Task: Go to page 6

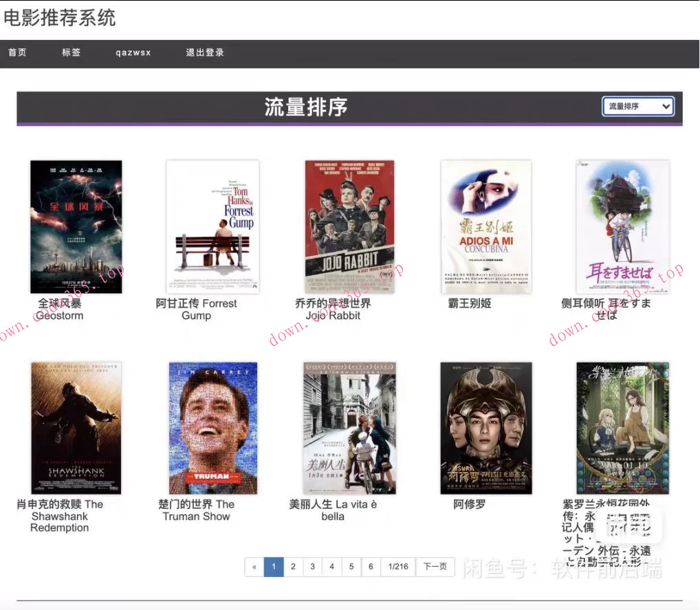Action: [x=371, y=567]
